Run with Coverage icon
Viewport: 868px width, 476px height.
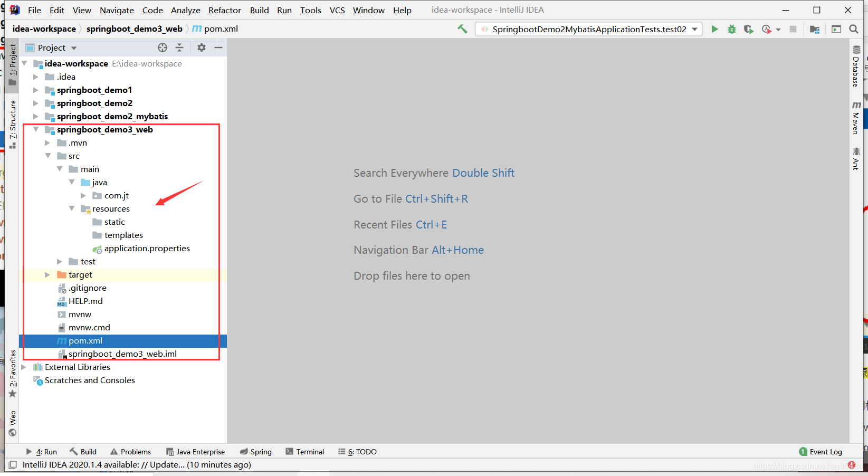point(748,29)
